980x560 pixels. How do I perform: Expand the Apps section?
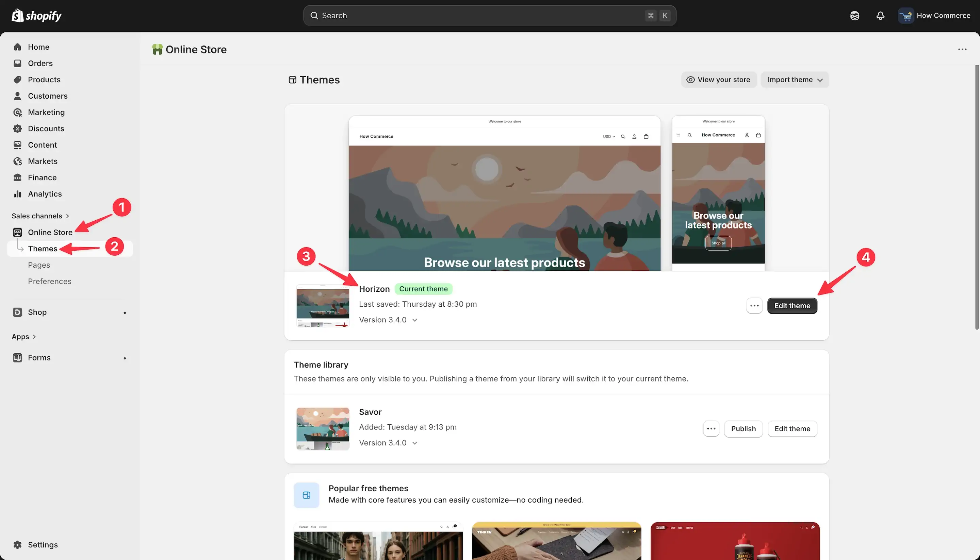[24, 337]
